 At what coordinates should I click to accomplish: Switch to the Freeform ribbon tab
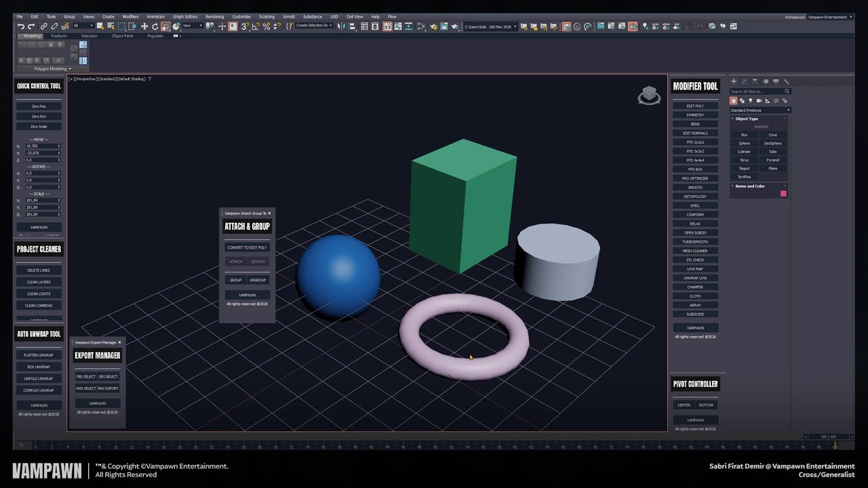(59, 36)
